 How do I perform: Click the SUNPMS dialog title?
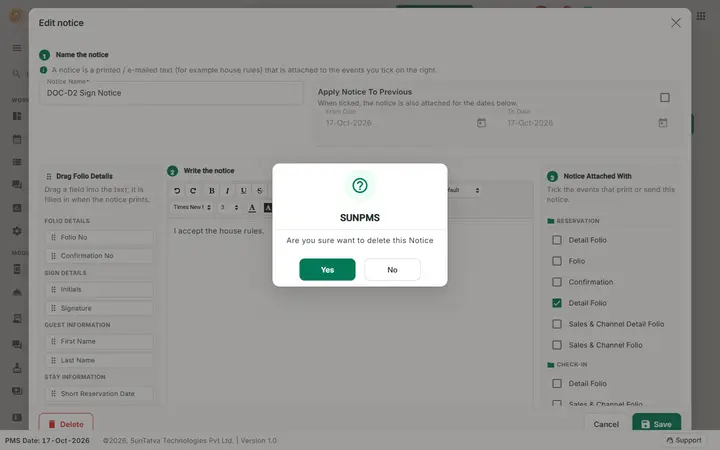360,218
